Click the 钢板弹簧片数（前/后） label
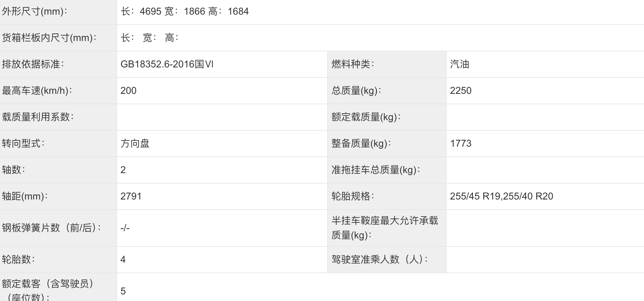 click(x=51, y=228)
